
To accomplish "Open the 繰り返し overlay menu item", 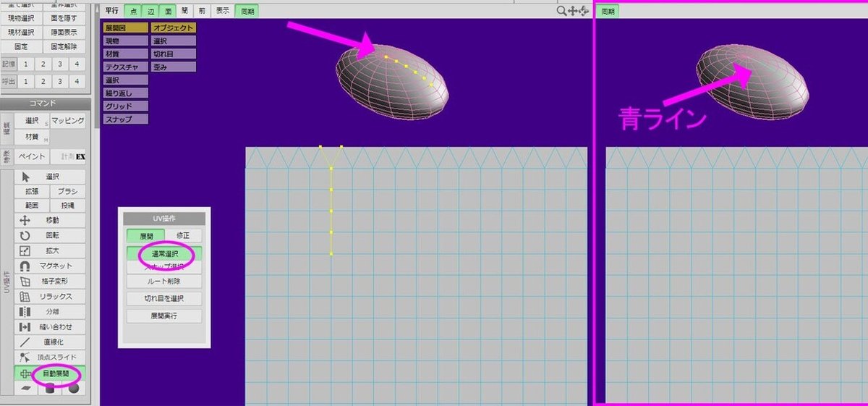I will [x=125, y=93].
